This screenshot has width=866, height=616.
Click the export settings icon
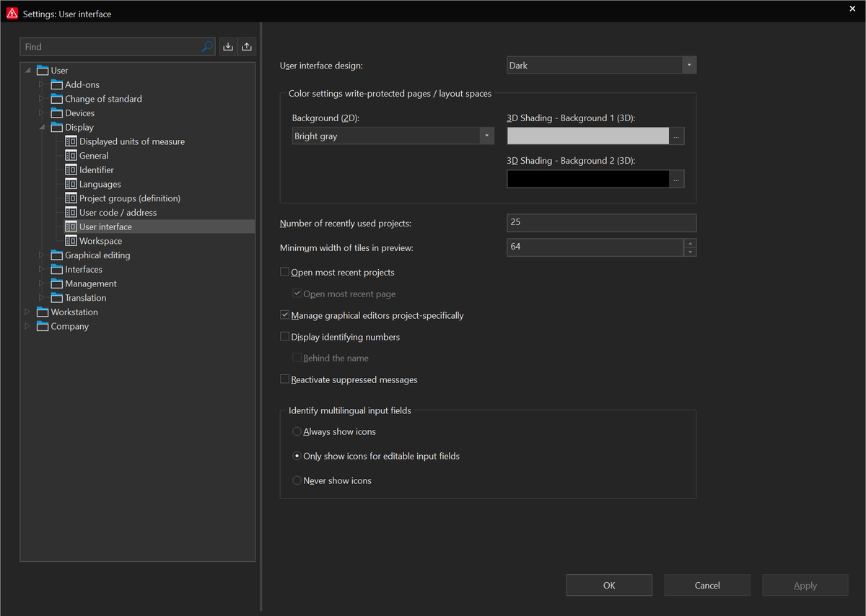tap(247, 47)
